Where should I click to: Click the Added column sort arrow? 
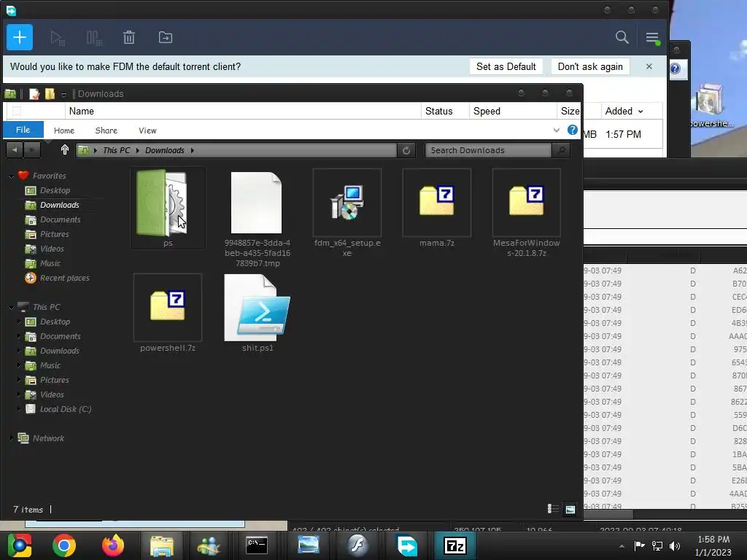[640, 112]
